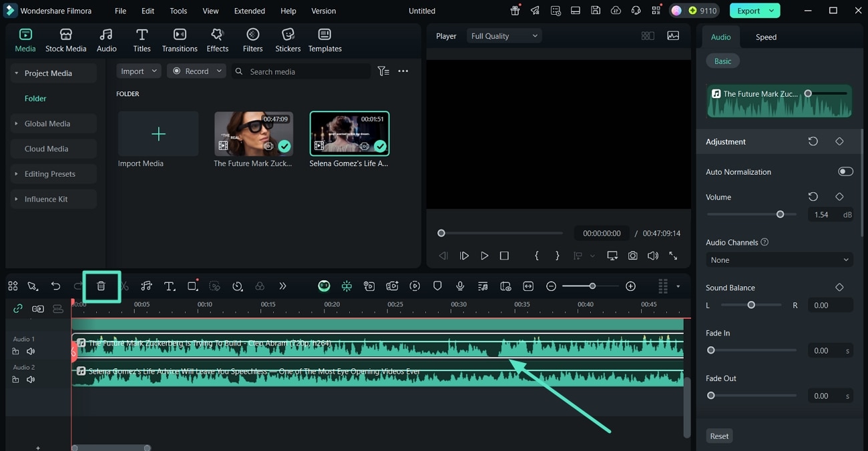This screenshot has width=868, height=451.
Task: Open the View menu
Action: [210, 11]
